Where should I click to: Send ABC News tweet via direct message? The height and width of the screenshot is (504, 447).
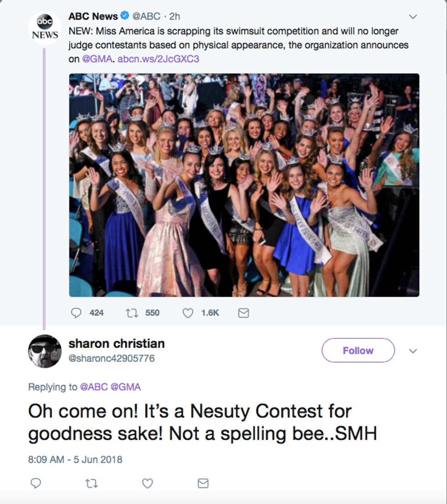(244, 313)
